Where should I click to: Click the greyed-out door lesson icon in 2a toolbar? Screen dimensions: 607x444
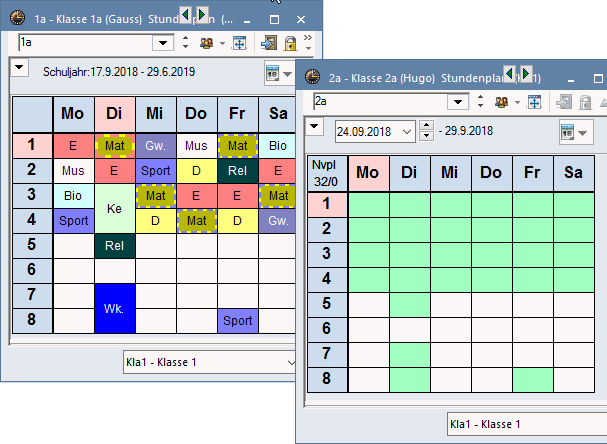pyautogui.click(x=564, y=102)
